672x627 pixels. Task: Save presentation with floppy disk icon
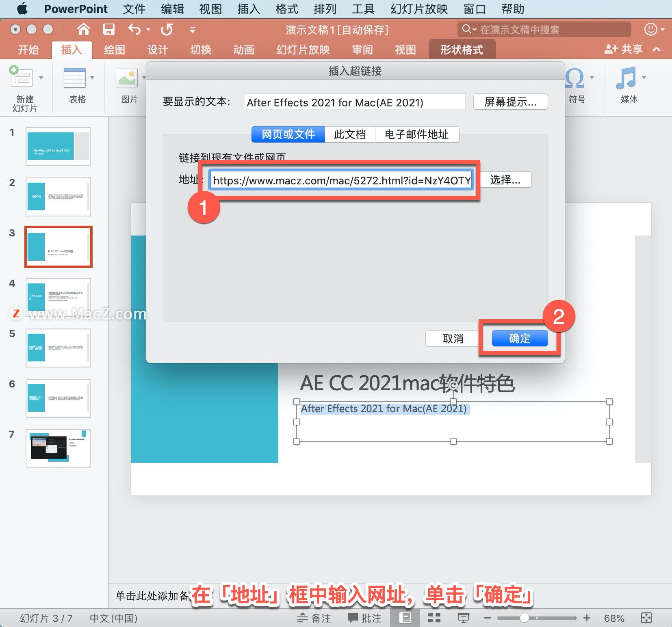pos(108,29)
